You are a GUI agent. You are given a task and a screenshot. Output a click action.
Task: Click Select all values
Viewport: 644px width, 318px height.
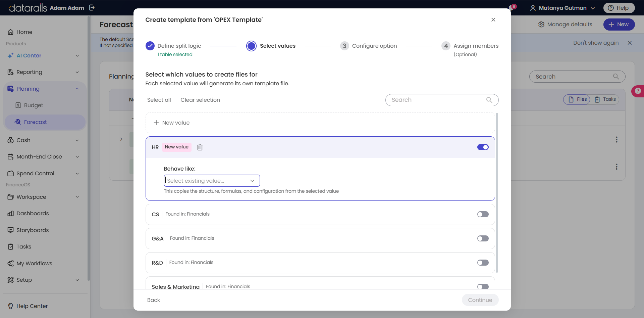point(159,100)
